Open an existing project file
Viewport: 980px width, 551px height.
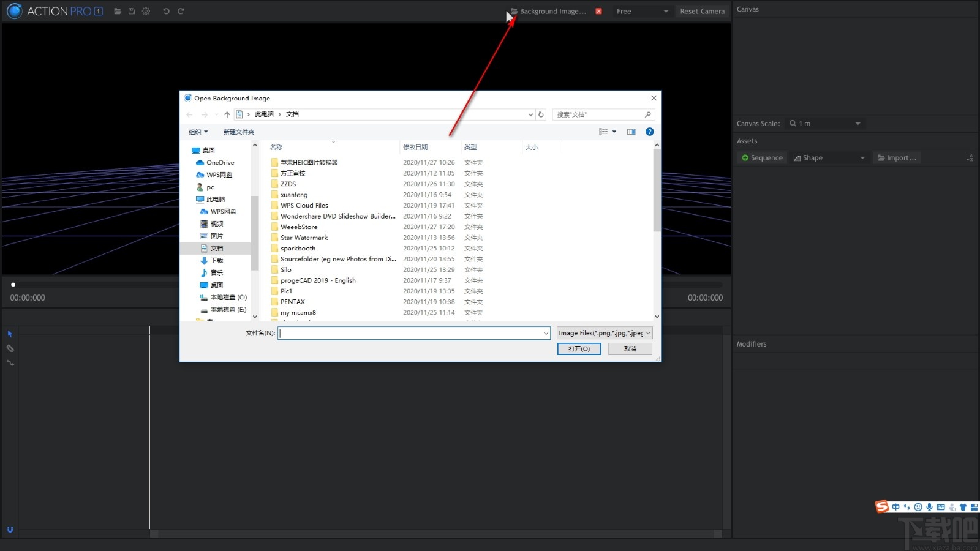[x=118, y=11]
